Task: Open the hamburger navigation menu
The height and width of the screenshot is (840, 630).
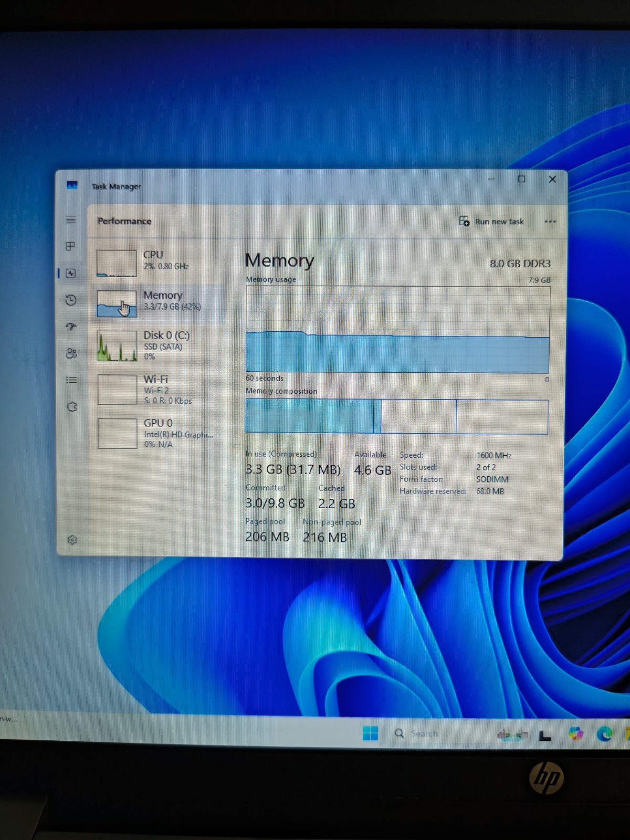Action: [x=71, y=220]
